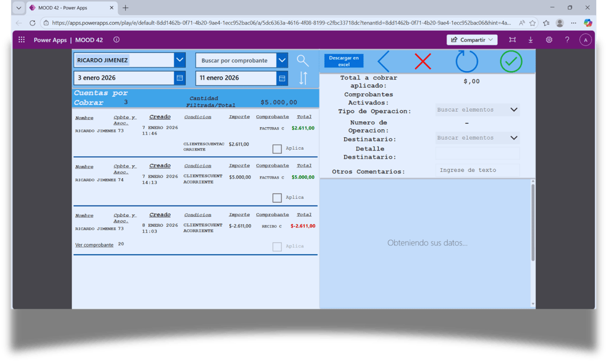The width and height of the screenshot is (608, 364).
Task: Open the Ver comprobante link
Action: pos(94,245)
